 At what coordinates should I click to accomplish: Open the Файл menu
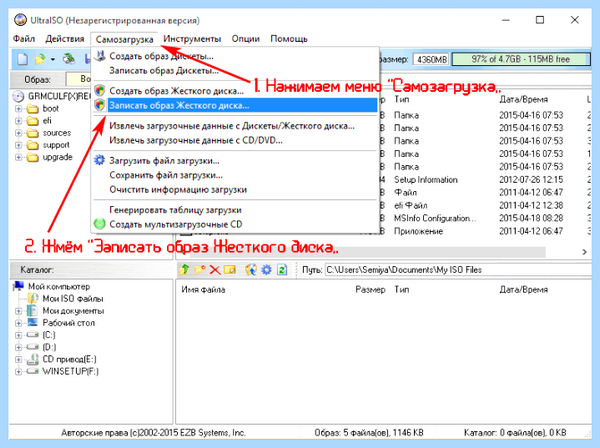[x=24, y=39]
